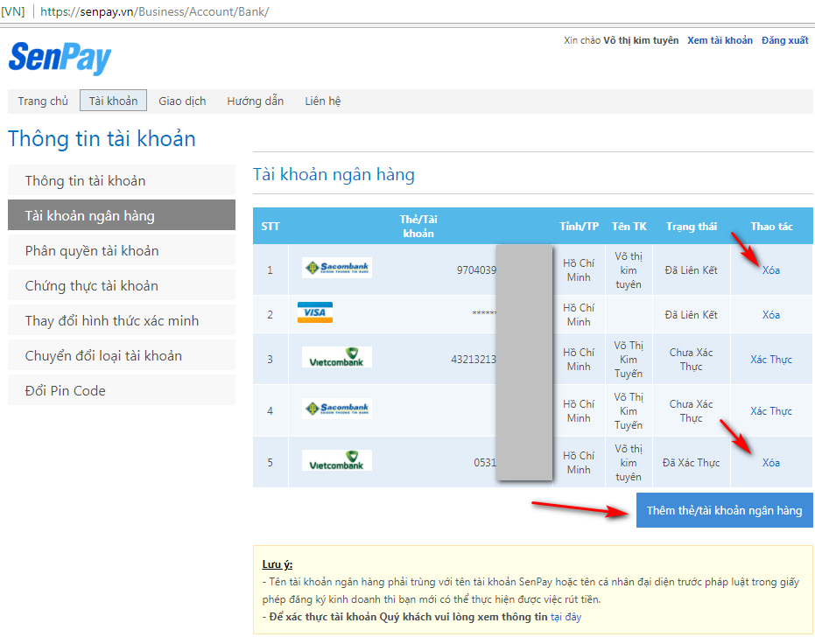815x644 pixels.
Task: Click Xóa for the row 1 Sacombank account
Action: point(770,269)
